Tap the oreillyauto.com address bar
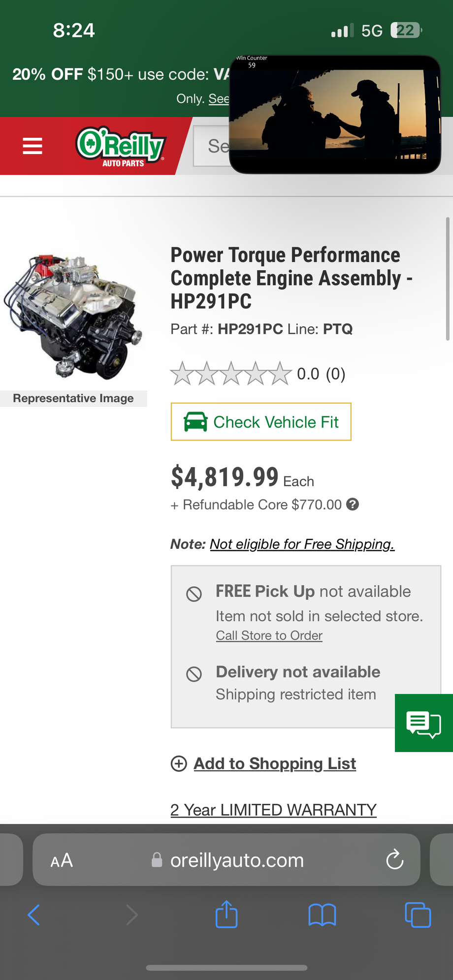 point(236,860)
